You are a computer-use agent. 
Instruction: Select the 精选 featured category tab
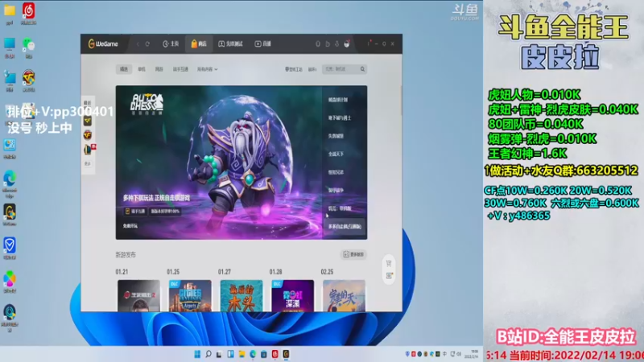(x=124, y=69)
